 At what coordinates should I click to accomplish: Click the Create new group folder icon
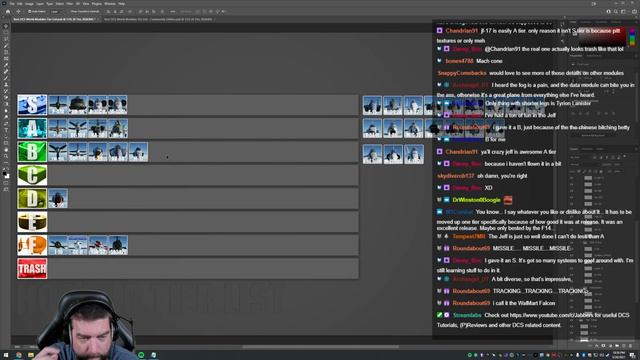617,346
